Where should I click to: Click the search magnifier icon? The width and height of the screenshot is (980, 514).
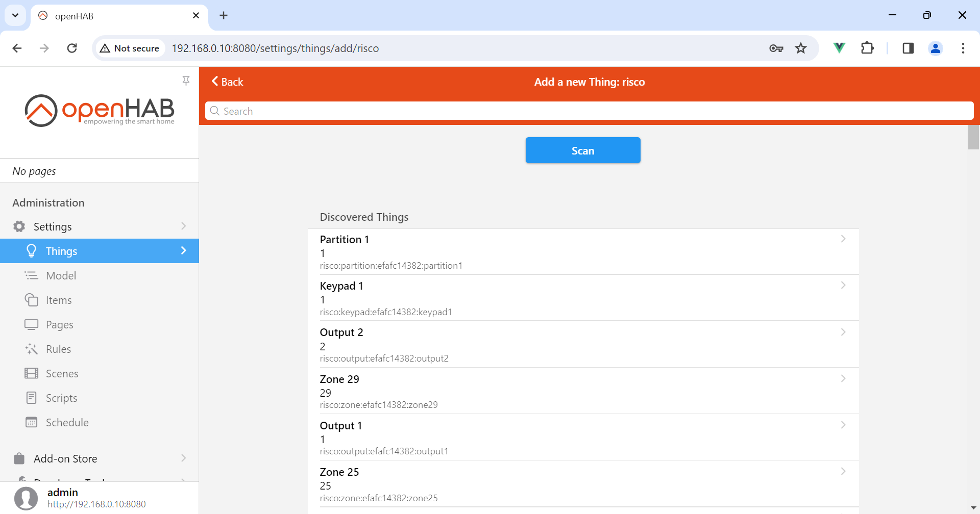tap(215, 111)
